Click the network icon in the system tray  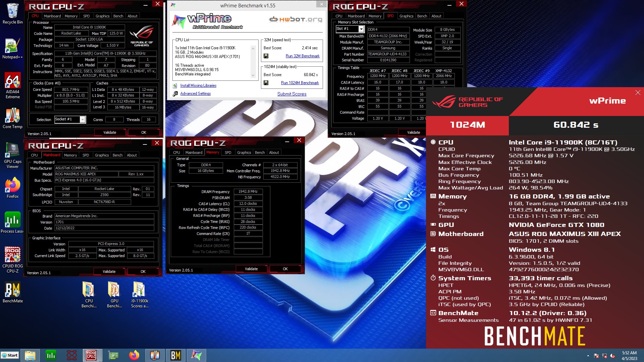click(x=604, y=356)
